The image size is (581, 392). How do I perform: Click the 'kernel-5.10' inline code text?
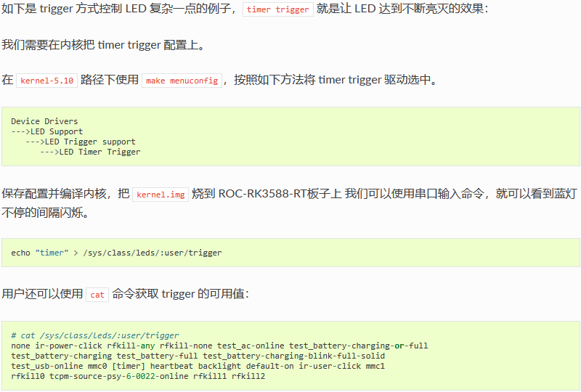coord(46,81)
